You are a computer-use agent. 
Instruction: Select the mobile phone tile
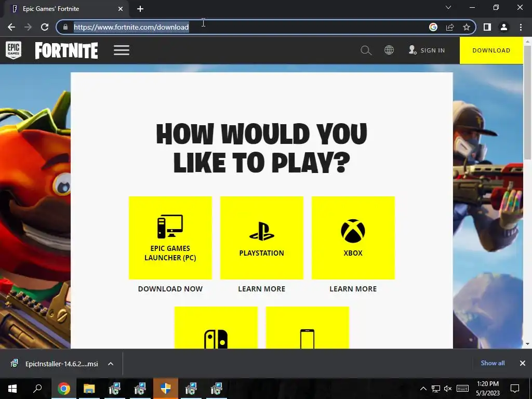(x=308, y=327)
